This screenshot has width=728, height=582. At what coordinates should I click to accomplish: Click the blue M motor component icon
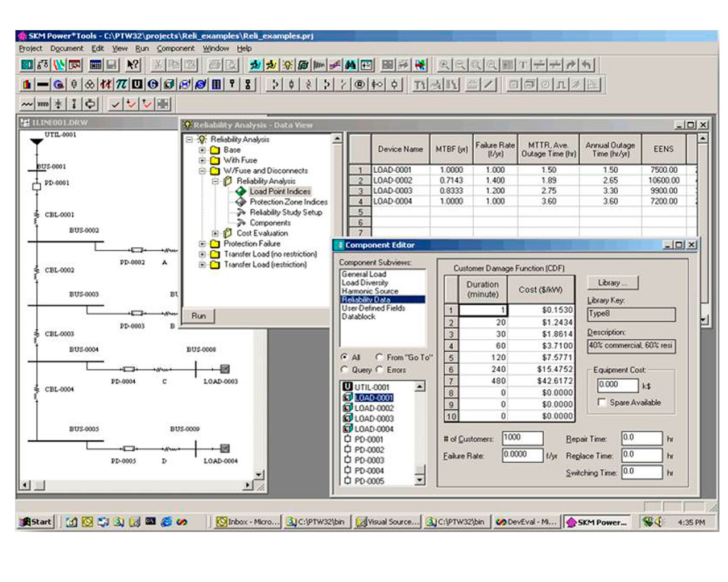185,85
